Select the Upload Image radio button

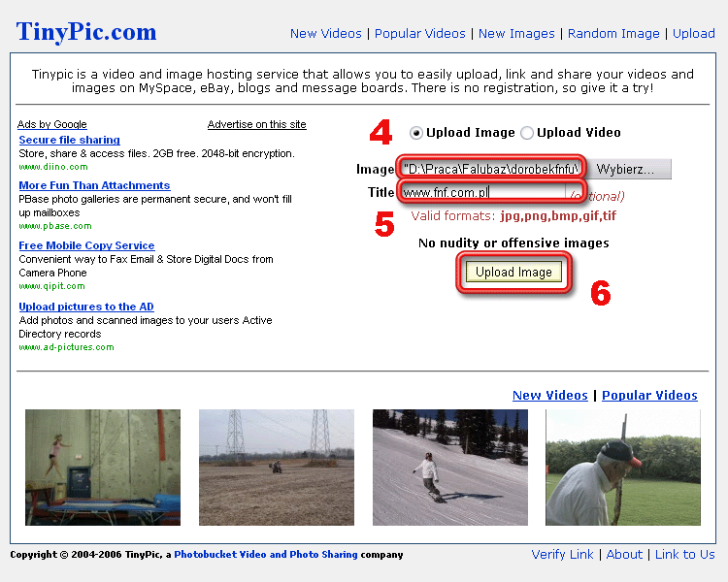[416, 133]
